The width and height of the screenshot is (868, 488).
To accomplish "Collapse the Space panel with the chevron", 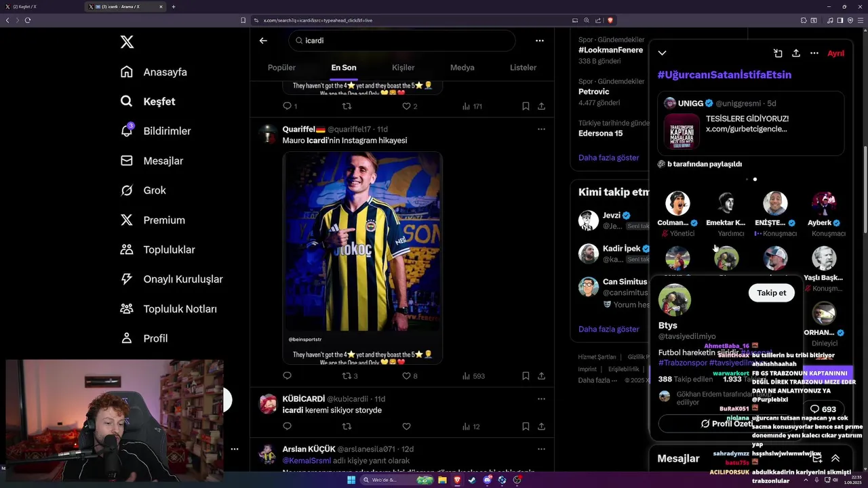I will 663,53.
